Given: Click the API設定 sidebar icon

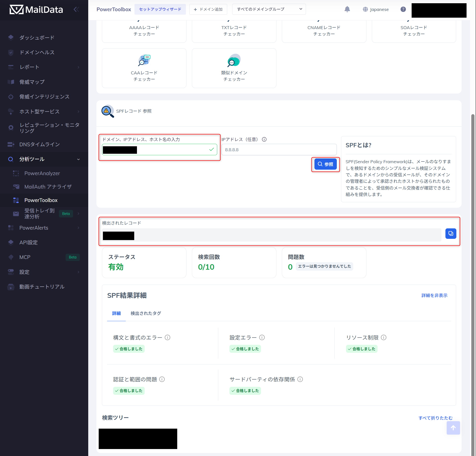Looking at the screenshot, I should click(x=11, y=243).
